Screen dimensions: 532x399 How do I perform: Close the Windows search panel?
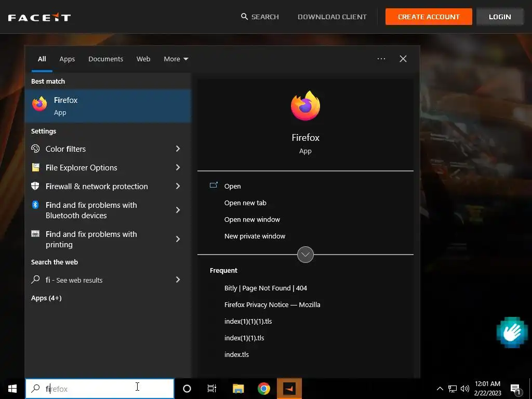pyautogui.click(x=403, y=59)
